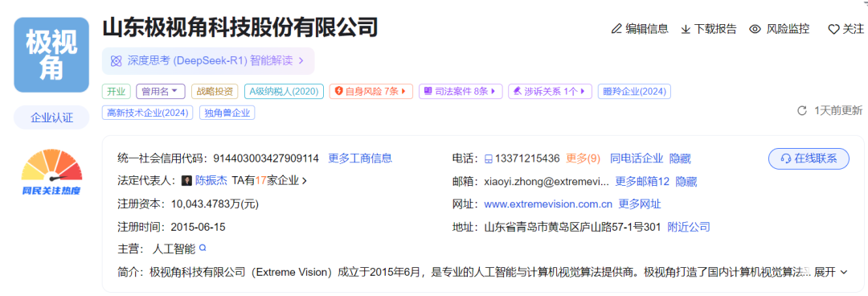Screen dimensions: 868x296
Task: Click the heart icon to follow the company
Action: coord(833,30)
